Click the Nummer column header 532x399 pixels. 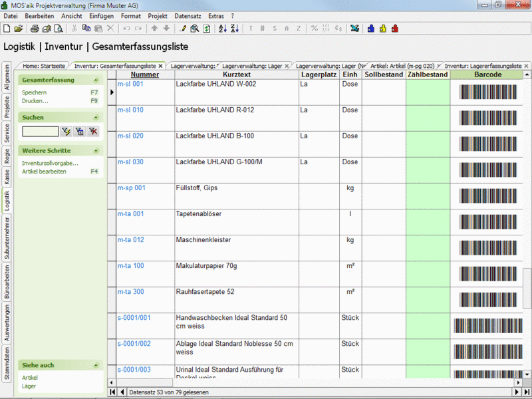click(145, 74)
